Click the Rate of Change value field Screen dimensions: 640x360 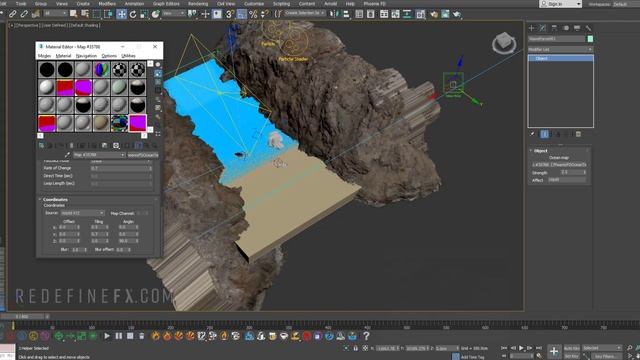(x=121, y=168)
